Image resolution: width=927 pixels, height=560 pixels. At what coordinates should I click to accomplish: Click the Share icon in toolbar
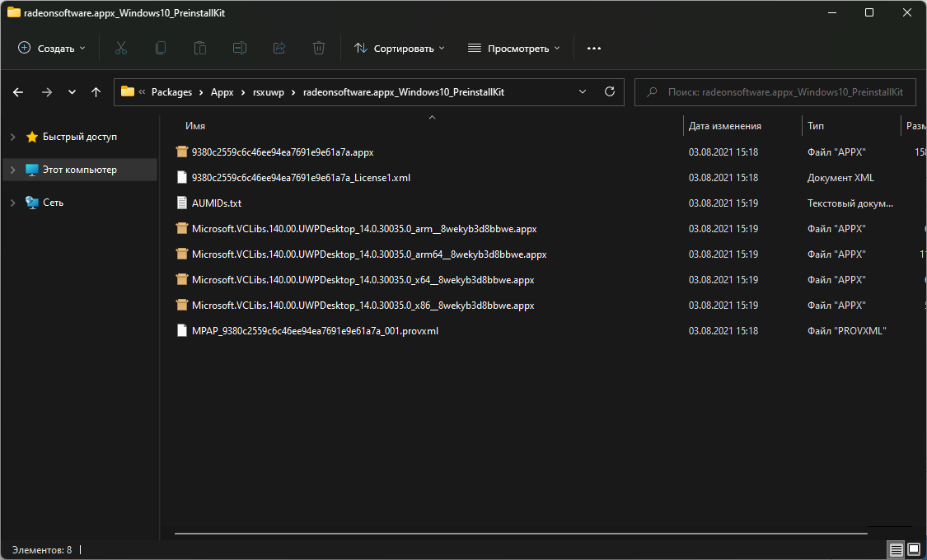coord(279,49)
